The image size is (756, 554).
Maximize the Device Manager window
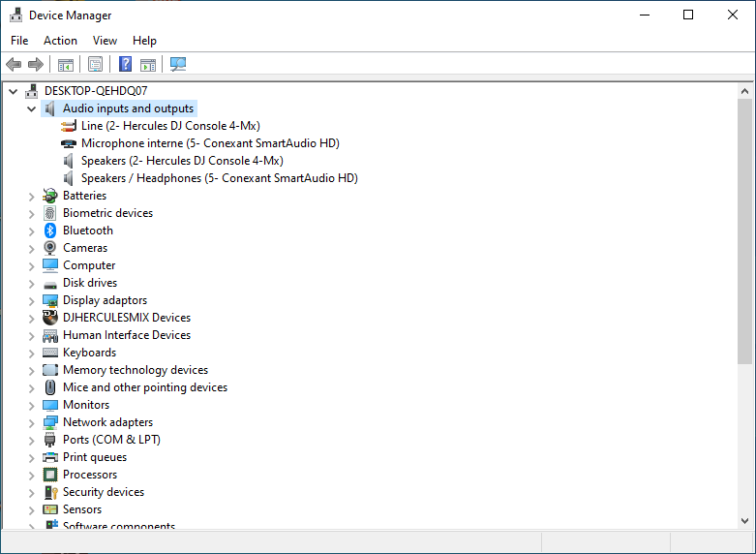pos(688,15)
